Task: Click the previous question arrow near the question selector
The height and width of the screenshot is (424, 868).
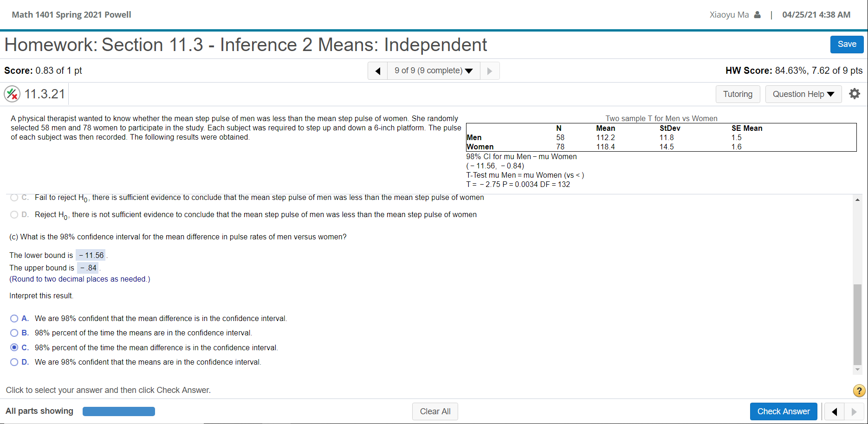Action: [377, 71]
